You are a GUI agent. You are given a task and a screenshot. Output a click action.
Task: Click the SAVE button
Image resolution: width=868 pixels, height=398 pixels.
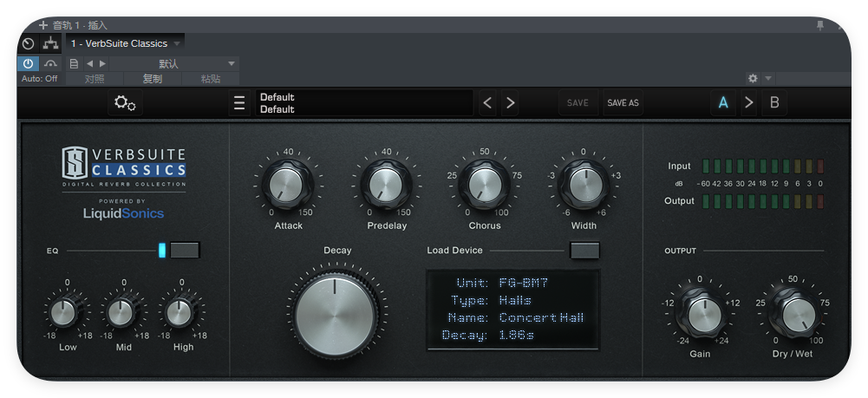(578, 103)
